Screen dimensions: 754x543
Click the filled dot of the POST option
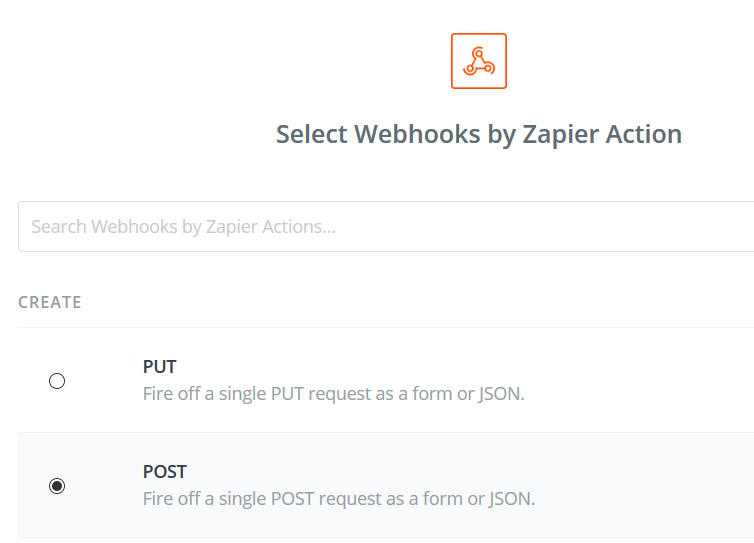(x=57, y=486)
